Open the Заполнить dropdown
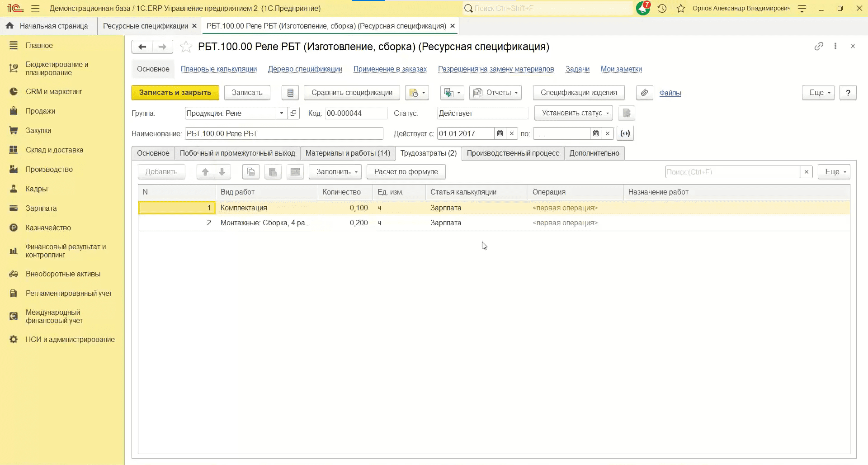The width and height of the screenshot is (868, 465). (335, 172)
